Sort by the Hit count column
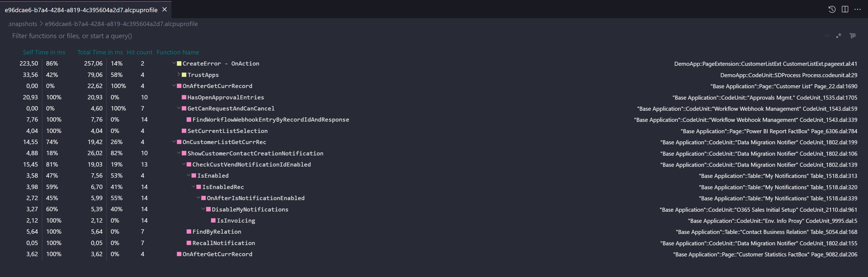The image size is (868, 277). pos(139,52)
